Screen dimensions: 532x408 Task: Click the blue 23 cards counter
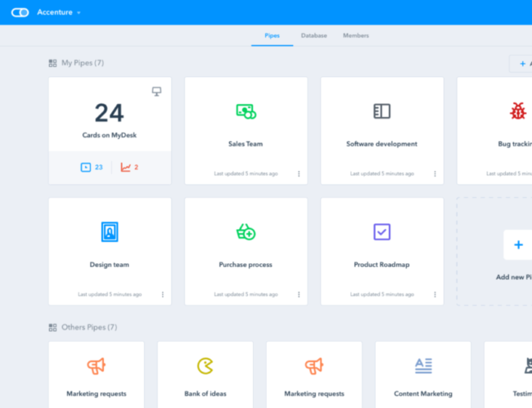[92, 167]
